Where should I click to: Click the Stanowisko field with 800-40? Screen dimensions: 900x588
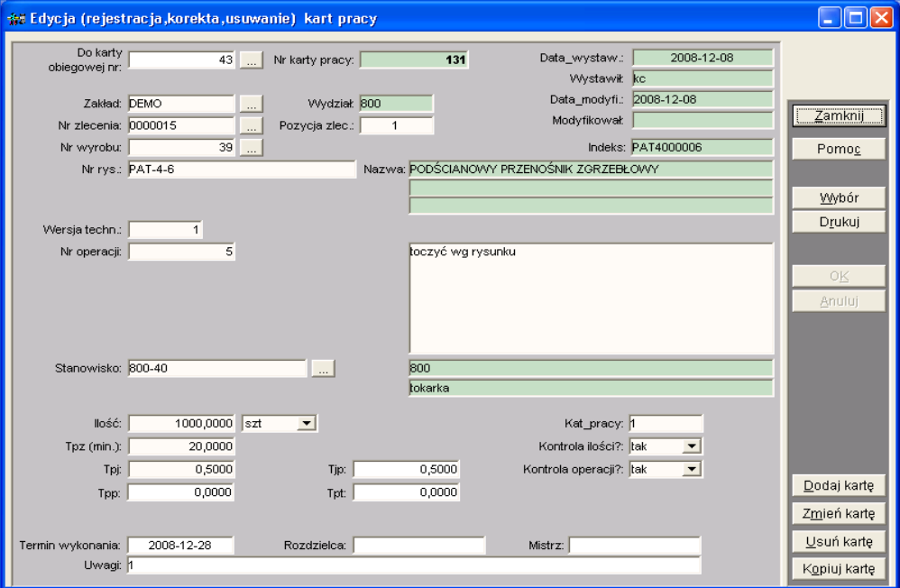click(217, 369)
